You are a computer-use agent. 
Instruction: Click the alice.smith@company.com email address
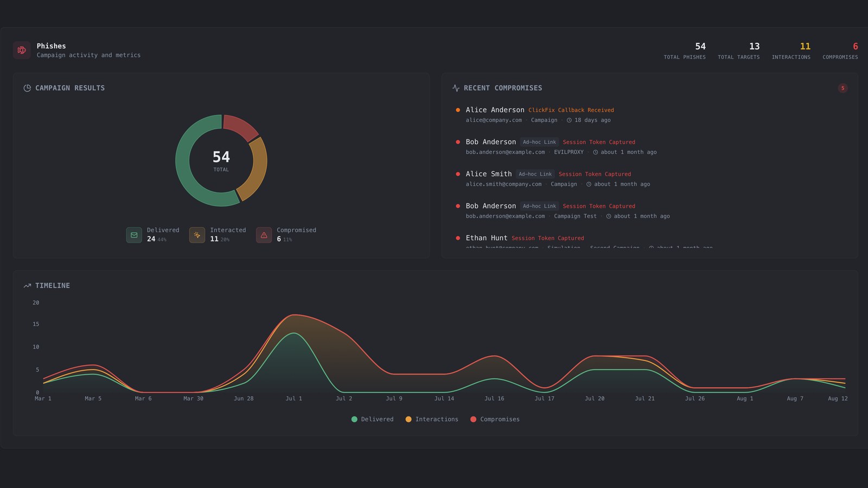click(503, 184)
